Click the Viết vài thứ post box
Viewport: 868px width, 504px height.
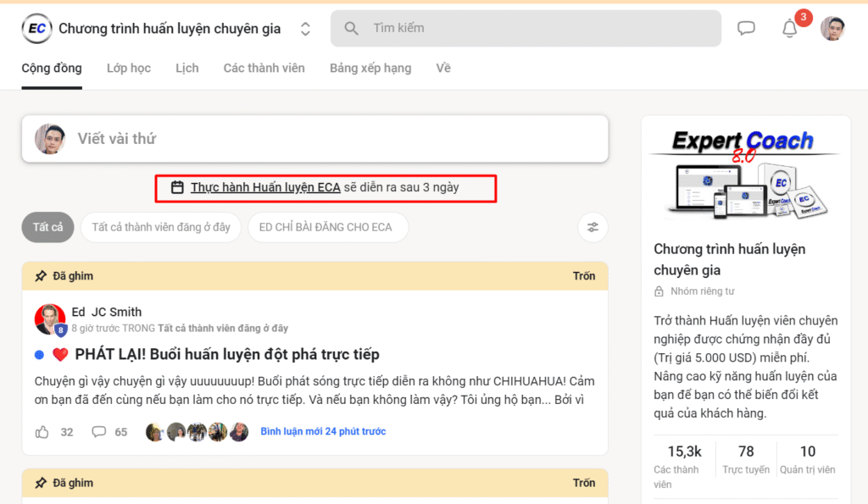(x=315, y=139)
